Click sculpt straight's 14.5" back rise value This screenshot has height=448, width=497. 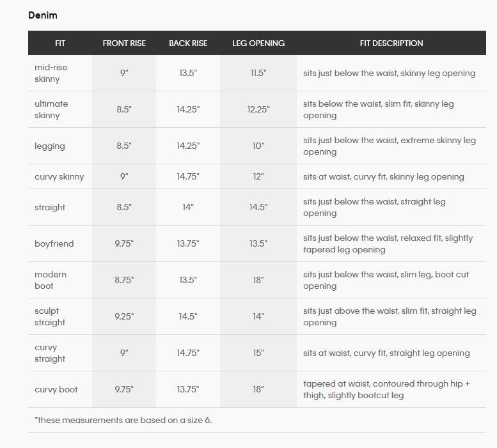[x=188, y=316]
